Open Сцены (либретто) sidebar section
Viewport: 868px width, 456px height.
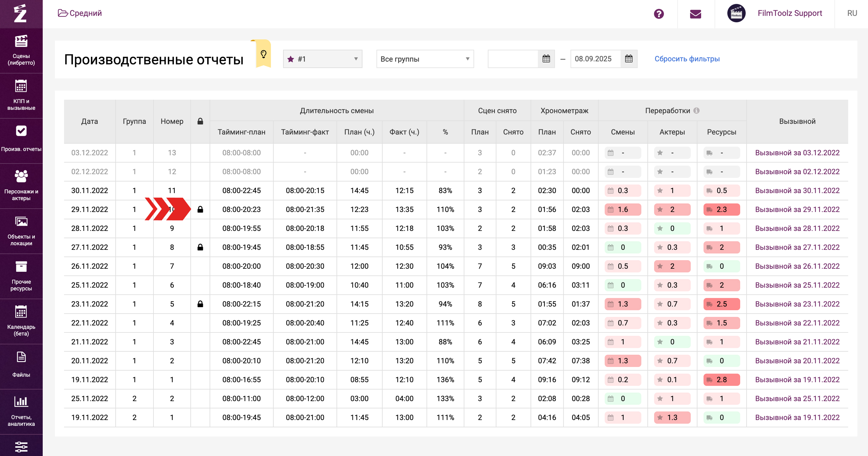[x=21, y=51]
